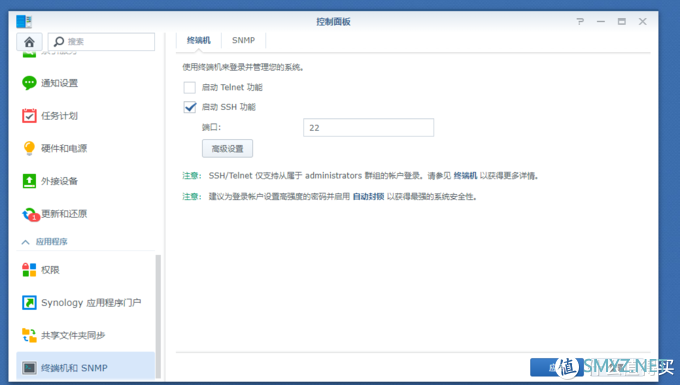Select the 共享文件夹同步 sidebar label
The height and width of the screenshot is (385, 680).
(73, 335)
